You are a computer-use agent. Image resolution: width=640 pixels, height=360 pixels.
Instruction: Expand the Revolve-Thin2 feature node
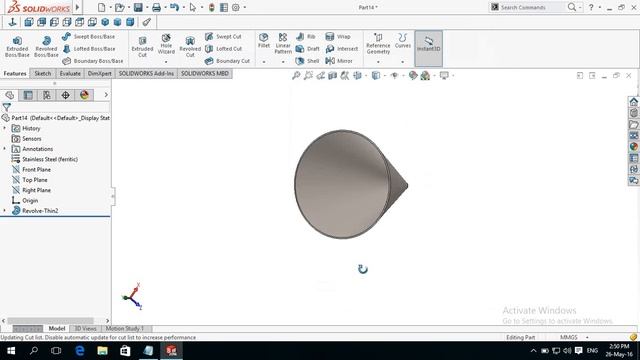[5, 211]
